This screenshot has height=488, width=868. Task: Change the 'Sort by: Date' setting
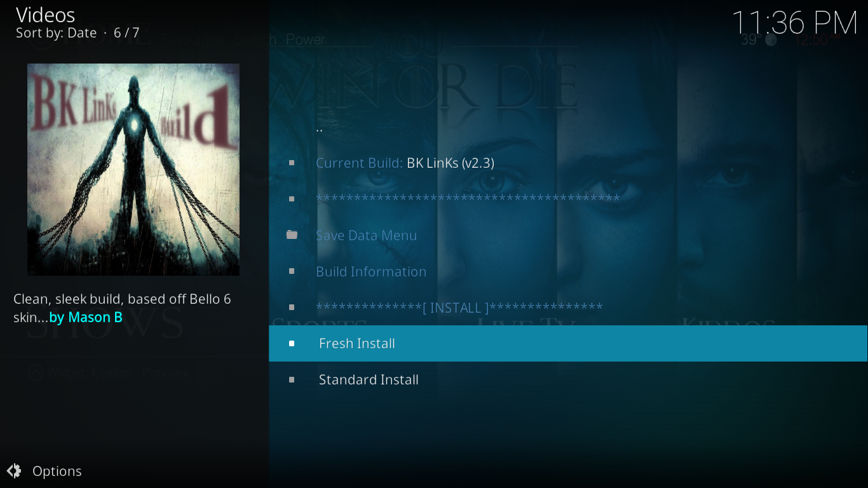click(x=57, y=33)
